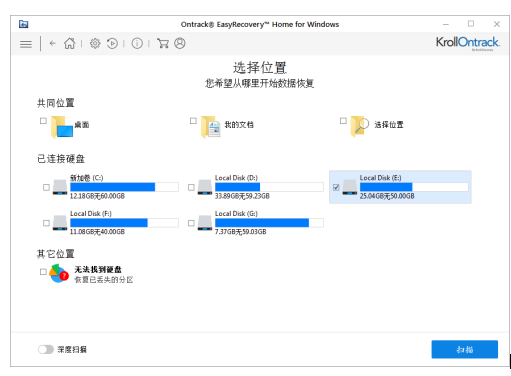
Task: Click the blue 扫描 scan button
Action: point(465,349)
